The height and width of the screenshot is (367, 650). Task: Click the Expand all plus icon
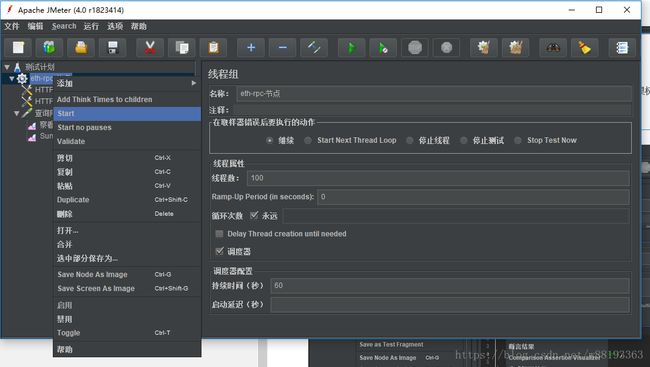pos(251,48)
